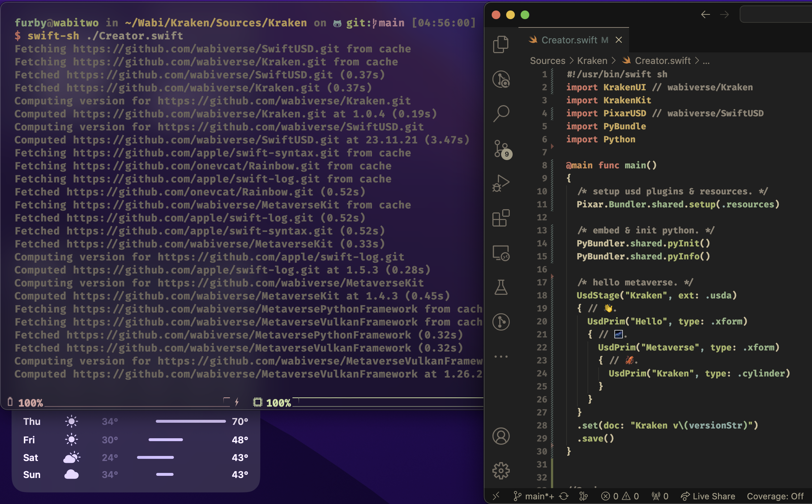Open the Explorer view in the activity bar
Viewport: 812px width, 504px height.
(501, 44)
